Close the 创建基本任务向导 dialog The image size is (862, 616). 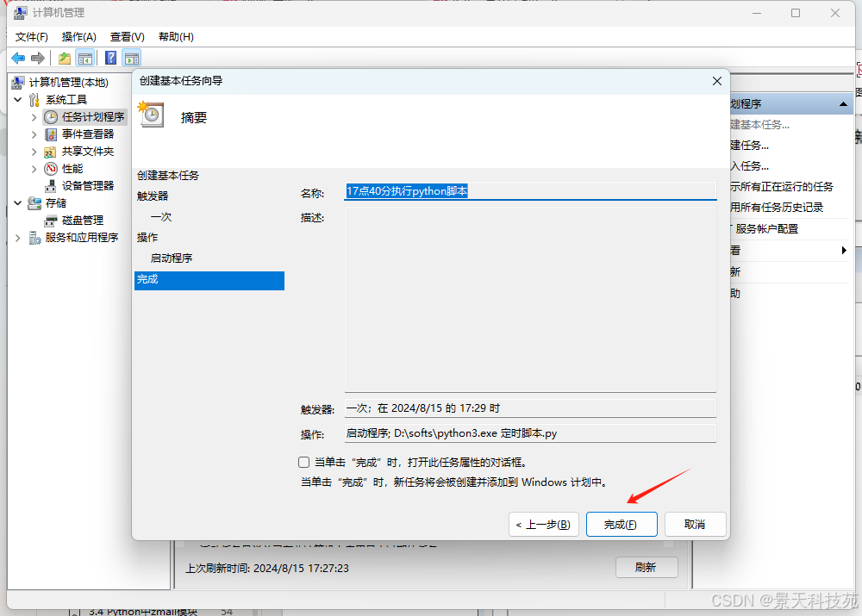[x=717, y=81]
